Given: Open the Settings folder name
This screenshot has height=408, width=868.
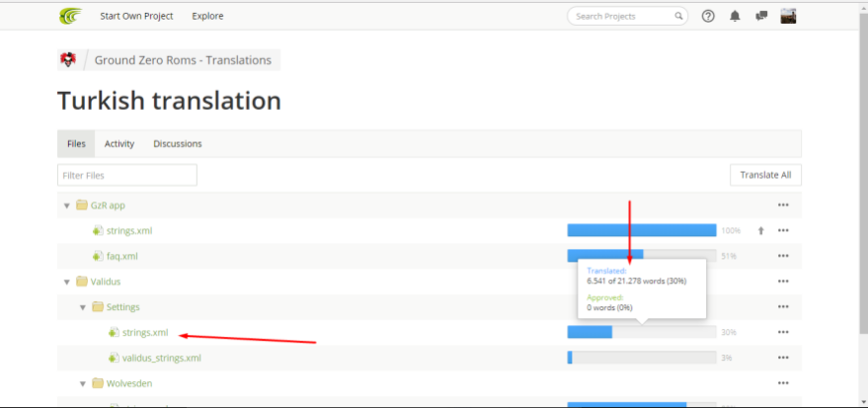Looking at the screenshot, I should point(122,307).
